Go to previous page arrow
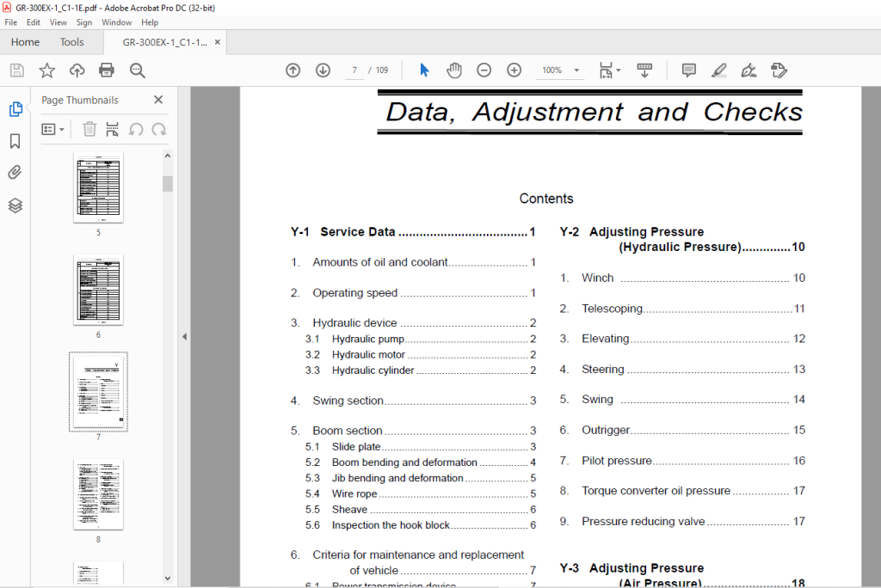881x588 pixels. tap(293, 70)
